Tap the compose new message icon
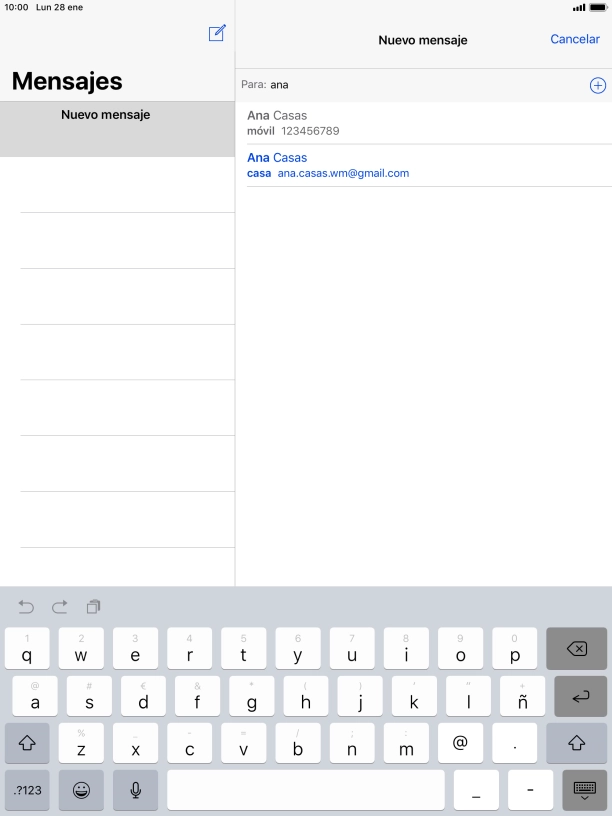This screenshot has height=816, width=612. pos(217,34)
